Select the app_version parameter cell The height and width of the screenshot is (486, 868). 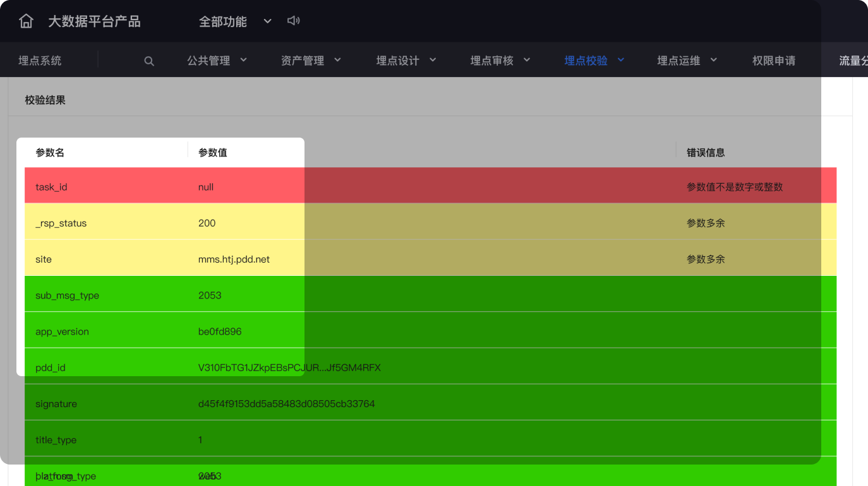pos(62,331)
